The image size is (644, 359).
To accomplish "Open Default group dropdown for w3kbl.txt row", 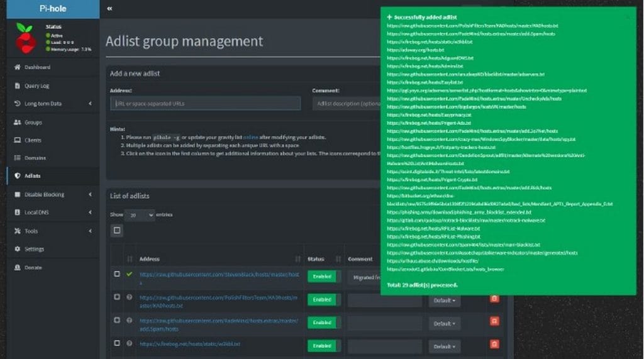I will click(x=445, y=346).
